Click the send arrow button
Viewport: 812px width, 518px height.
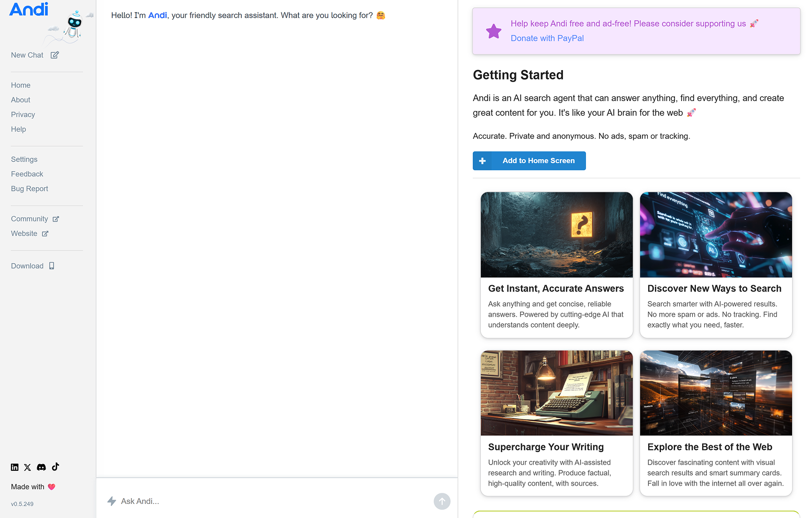tap(442, 501)
